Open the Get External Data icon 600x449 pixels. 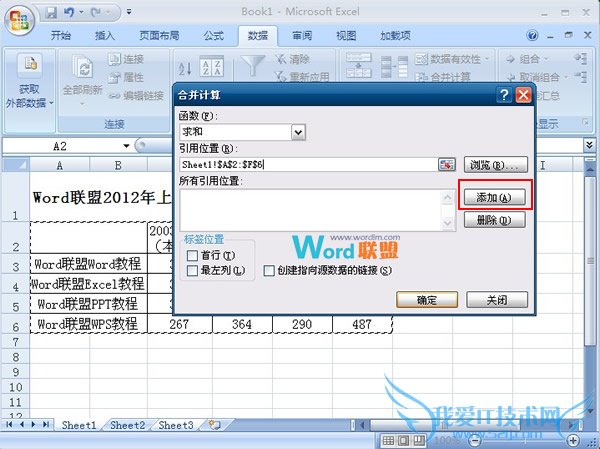(30, 64)
